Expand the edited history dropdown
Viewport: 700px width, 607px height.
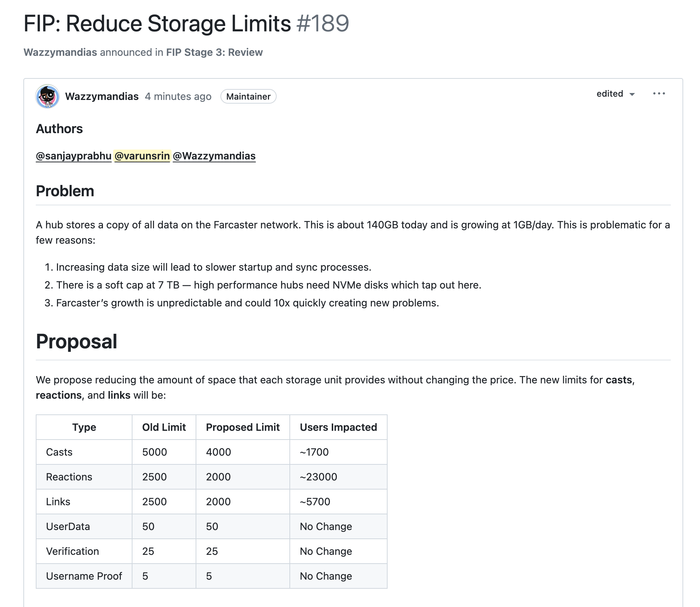click(x=615, y=94)
